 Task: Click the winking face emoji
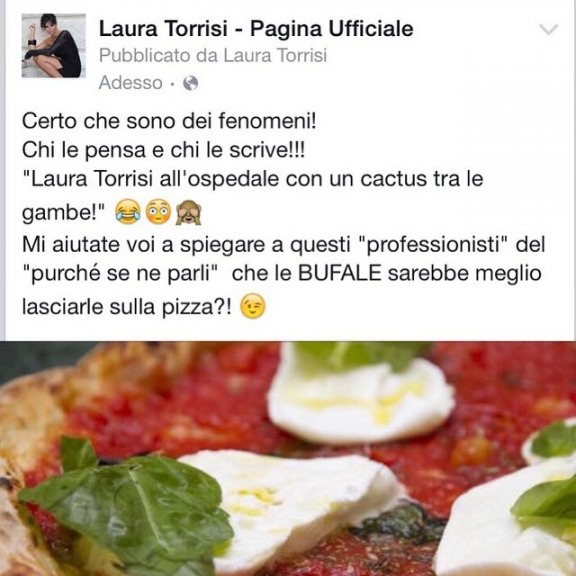(x=252, y=306)
